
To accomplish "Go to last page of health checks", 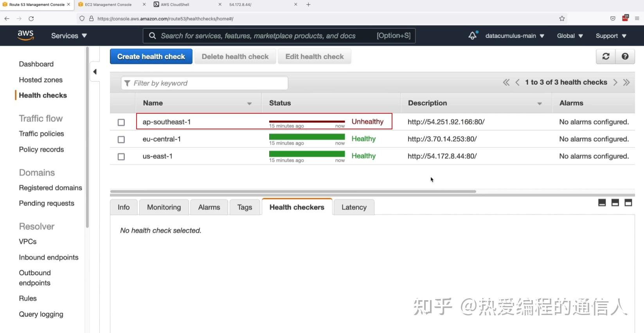I will click(626, 82).
